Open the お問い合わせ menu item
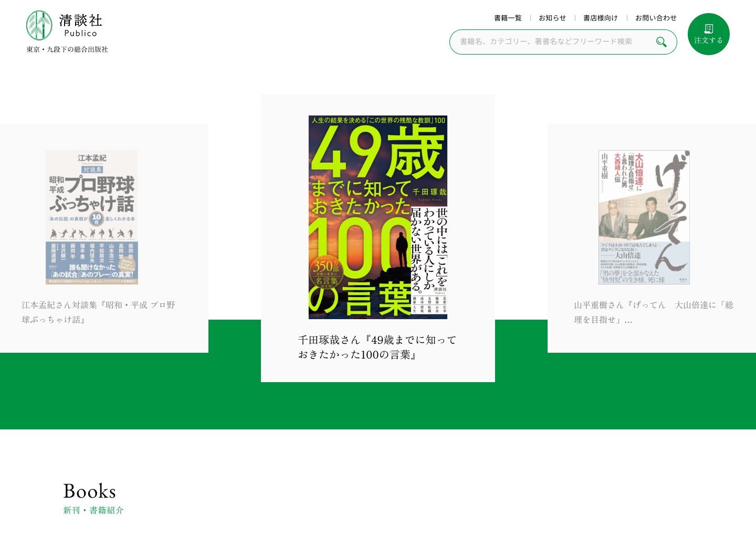Screen dimensions: 756x558 656,18
